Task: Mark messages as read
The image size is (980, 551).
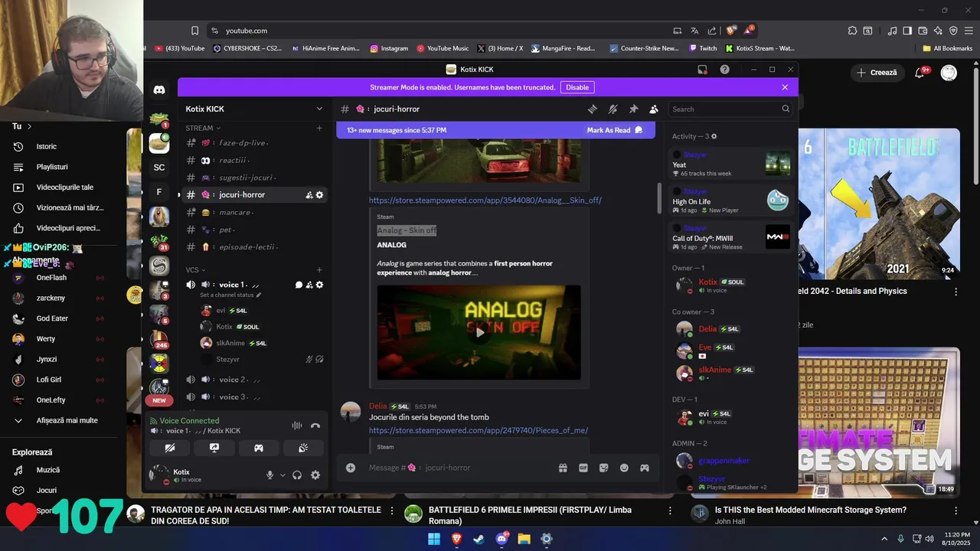Action: [x=615, y=130]
